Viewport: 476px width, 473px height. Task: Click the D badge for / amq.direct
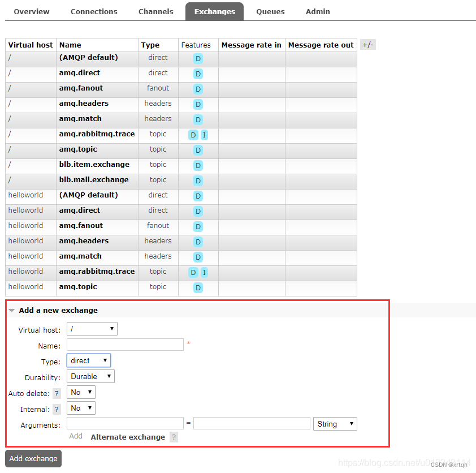tap(198, 74)
